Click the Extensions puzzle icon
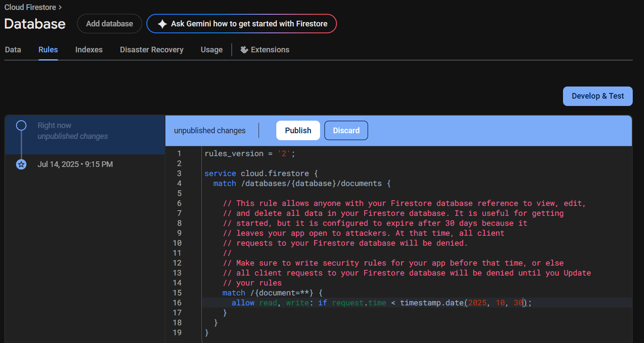The width and height of the screenshot is (644, 343). 244,50
